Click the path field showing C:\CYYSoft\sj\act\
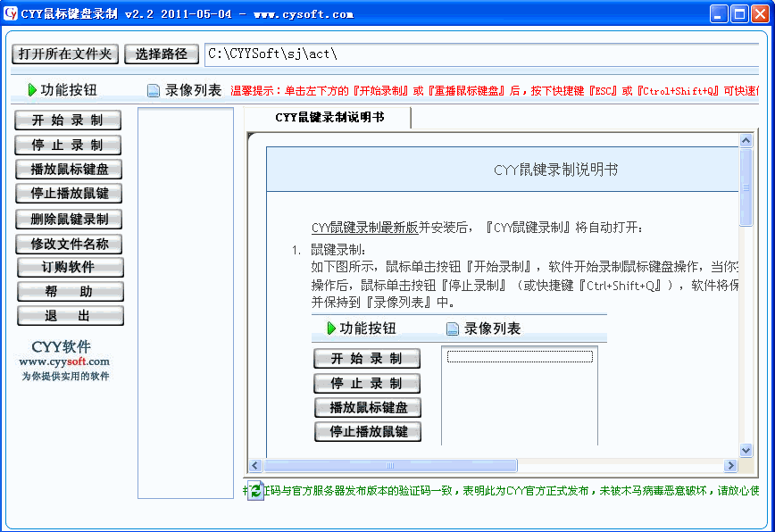 coord(482,54)
